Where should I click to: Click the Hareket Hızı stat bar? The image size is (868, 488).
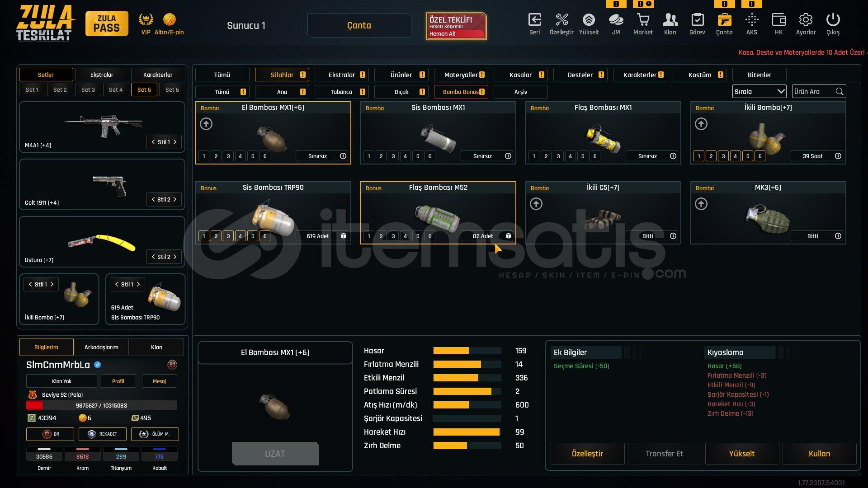[467, 432]
